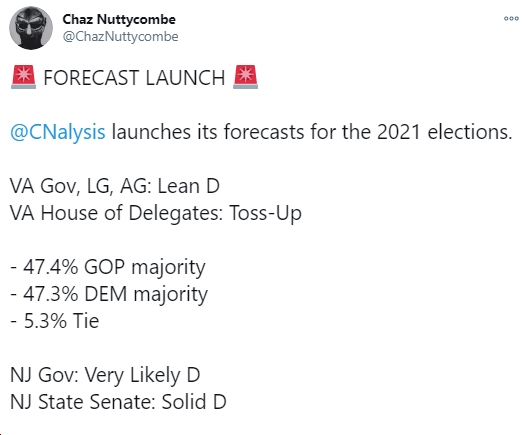This screenshot has width=522, height=435.
Task: Click the '2021 elections.' text
Action: (x=444, y=132)
